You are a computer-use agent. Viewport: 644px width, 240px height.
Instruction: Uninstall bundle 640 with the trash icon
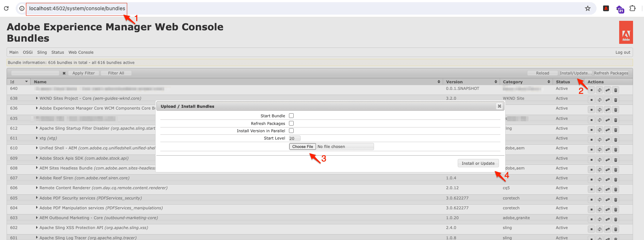(616, 90)
